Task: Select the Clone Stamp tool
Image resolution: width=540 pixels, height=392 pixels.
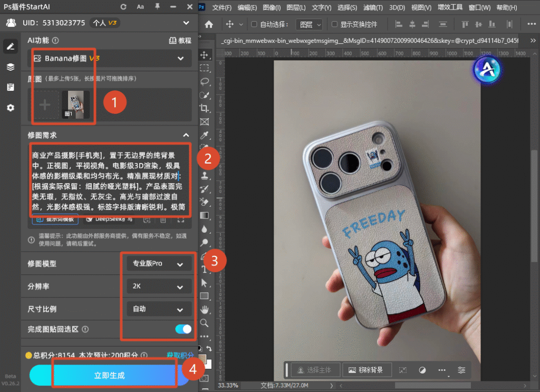Action: coord(204,175)
